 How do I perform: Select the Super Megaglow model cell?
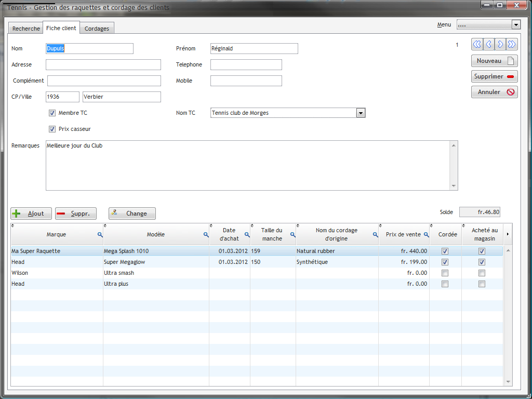pos(156,262)
